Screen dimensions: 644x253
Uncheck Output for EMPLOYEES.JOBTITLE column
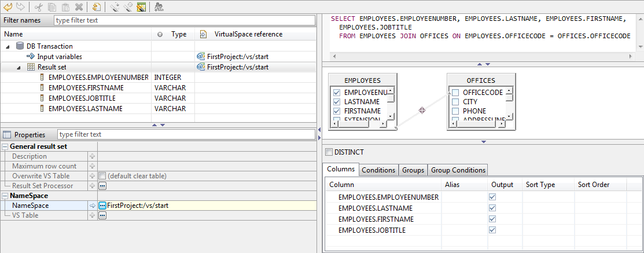[492, 230]
